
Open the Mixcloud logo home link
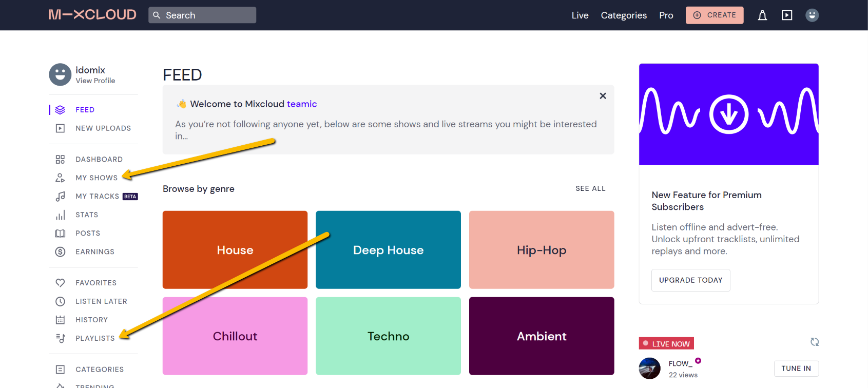(x=92, y=15)
